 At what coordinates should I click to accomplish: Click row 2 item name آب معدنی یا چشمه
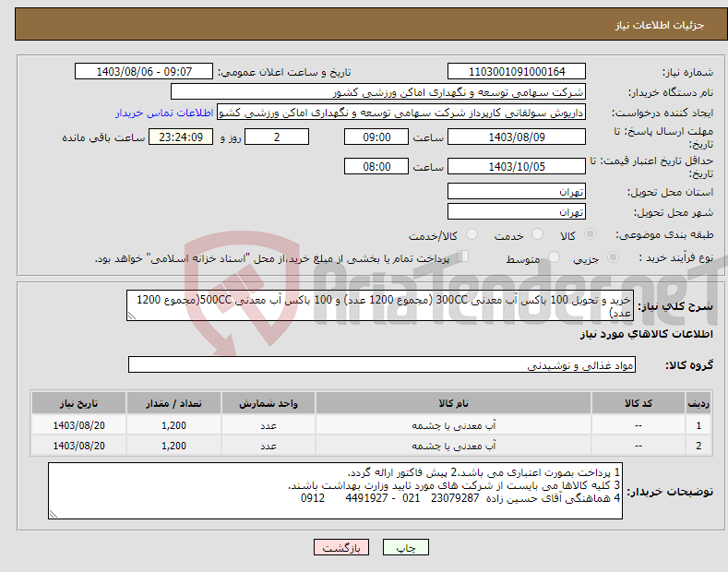454,446
